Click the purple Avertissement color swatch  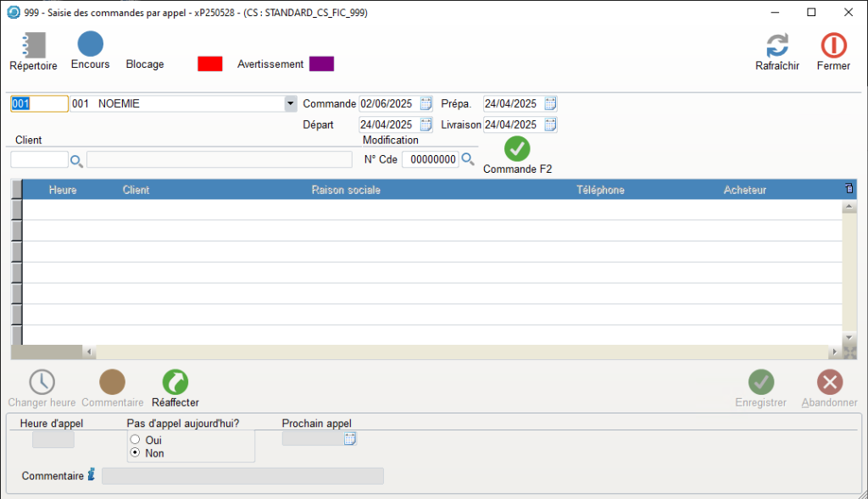pos(321,64)
